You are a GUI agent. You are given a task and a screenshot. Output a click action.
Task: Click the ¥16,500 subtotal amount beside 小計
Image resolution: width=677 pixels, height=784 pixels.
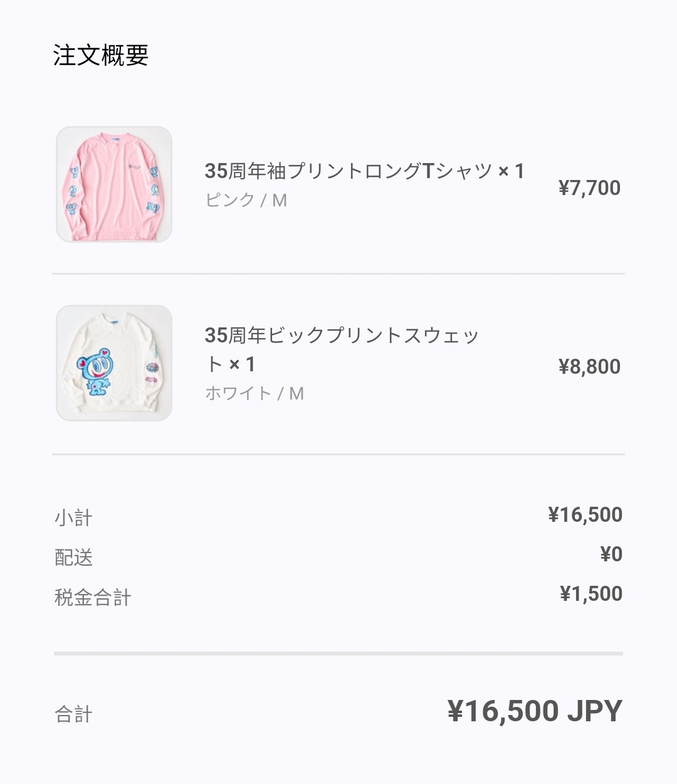pyautogui.click(x=585, y=515)
